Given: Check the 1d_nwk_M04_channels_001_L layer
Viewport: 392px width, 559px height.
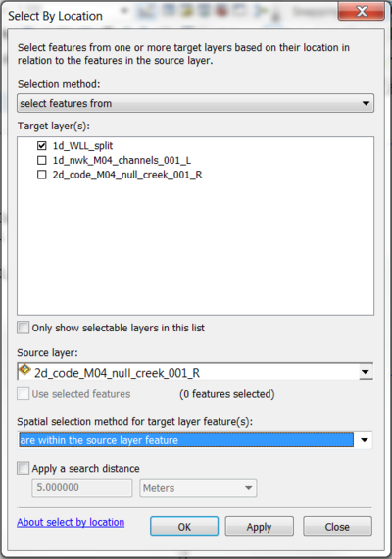Looking at the screenshot, I should [x=42, y=160].
